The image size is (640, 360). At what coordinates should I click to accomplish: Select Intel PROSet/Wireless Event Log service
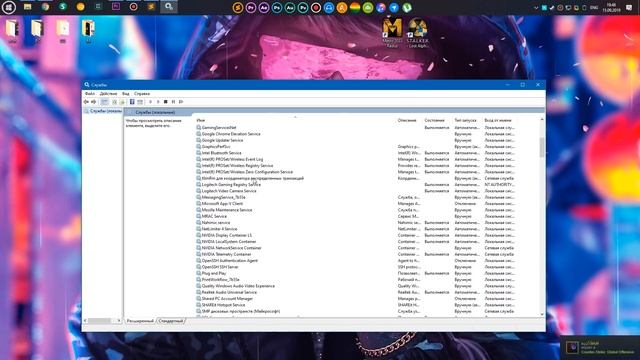tap(355, 159)
